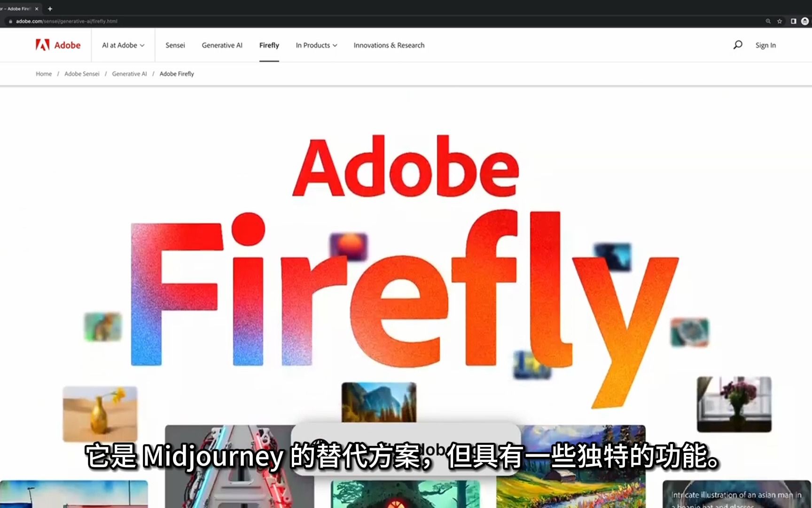
Task: Click the browser profile avatar
Action: 804,21
